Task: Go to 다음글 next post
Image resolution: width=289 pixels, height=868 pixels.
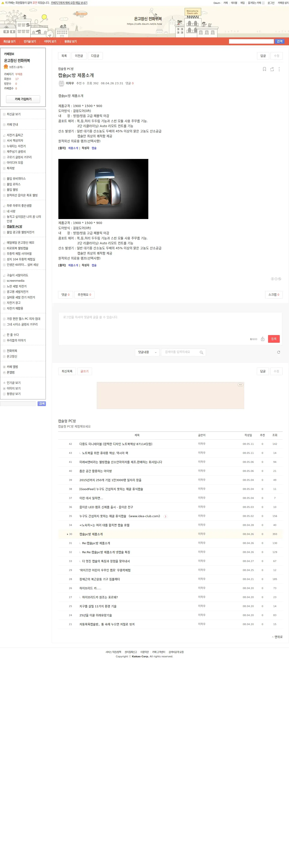Action: click(x=95, y=56)
